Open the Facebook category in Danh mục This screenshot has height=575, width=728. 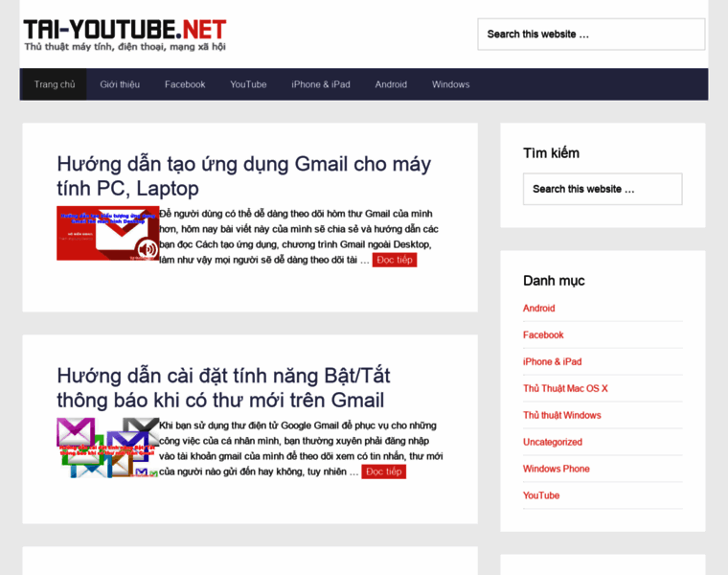(x=543, y=334)
